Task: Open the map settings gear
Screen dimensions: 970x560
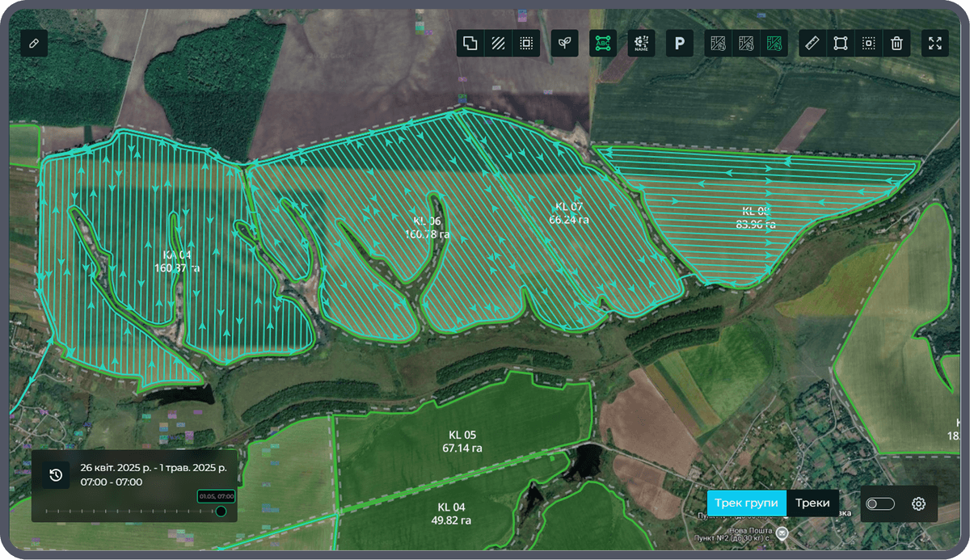Action: click(918, 504)
